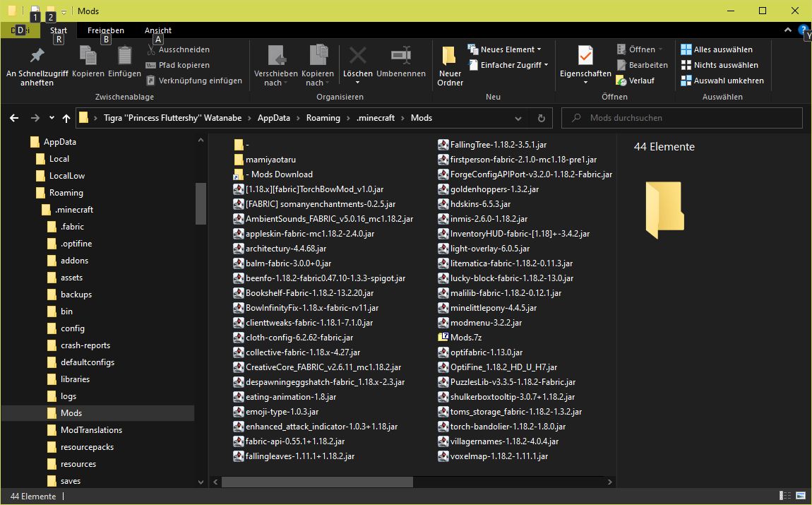Select the saves folder in tree
This screenshot has width=812, height=505.
71,481
